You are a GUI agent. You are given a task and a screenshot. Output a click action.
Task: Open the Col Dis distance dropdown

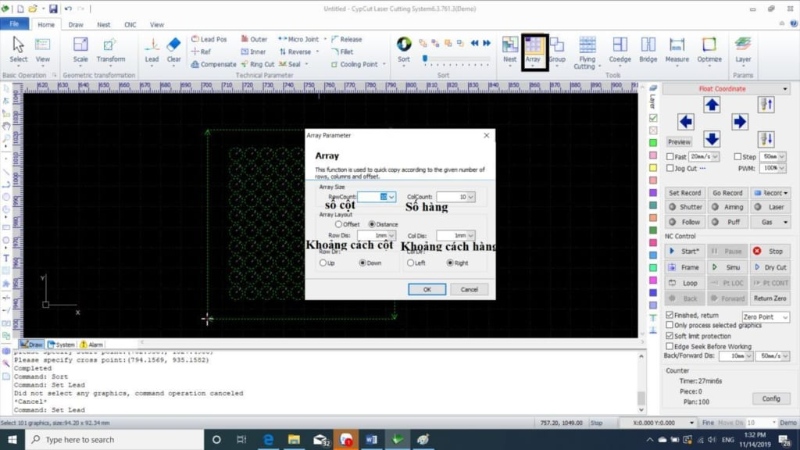tap(470, 236)
